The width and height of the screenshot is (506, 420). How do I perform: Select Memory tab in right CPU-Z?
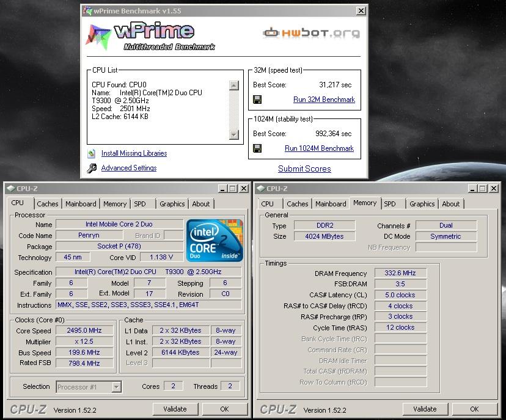click(365, 203)
